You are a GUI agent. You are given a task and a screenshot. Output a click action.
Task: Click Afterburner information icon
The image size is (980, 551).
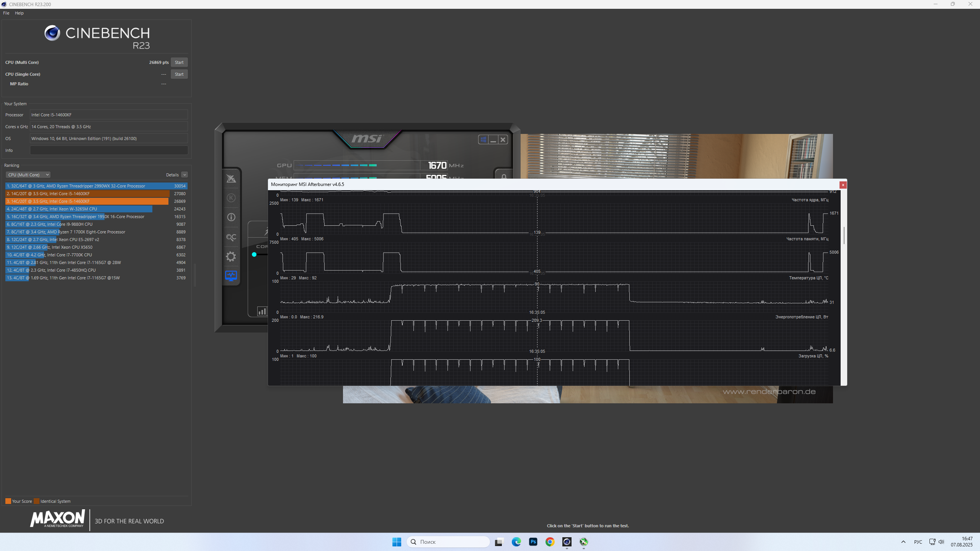tap(231, 217)
